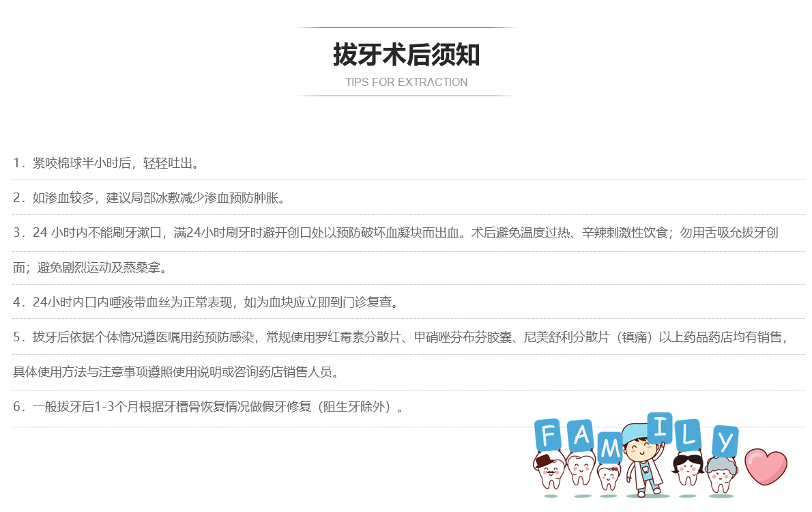
Task: Click the TIPS FOR EXTRACTION subtitle
Action: click(x=406, y=83)
